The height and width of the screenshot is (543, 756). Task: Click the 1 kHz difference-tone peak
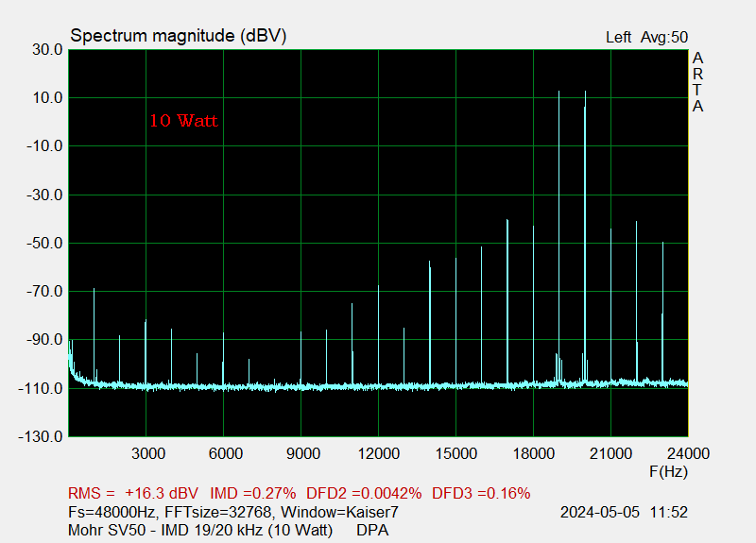(x=94, y=290)
